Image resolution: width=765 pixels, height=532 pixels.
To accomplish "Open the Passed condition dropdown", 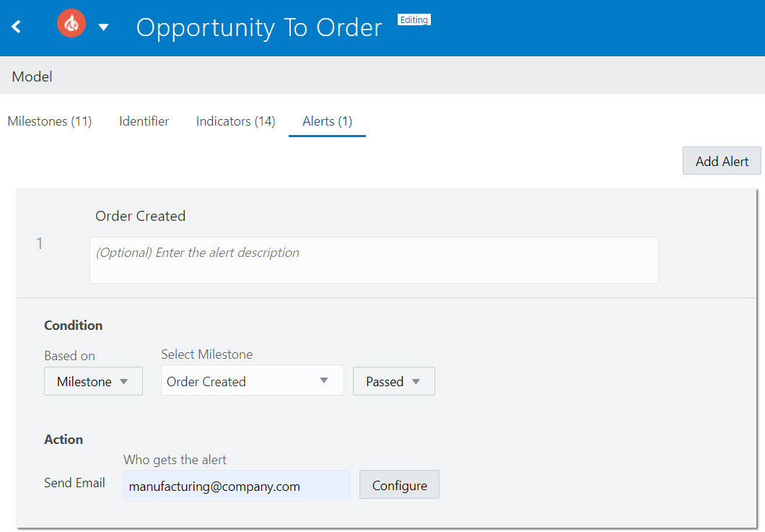I will (x=394, y=381).
